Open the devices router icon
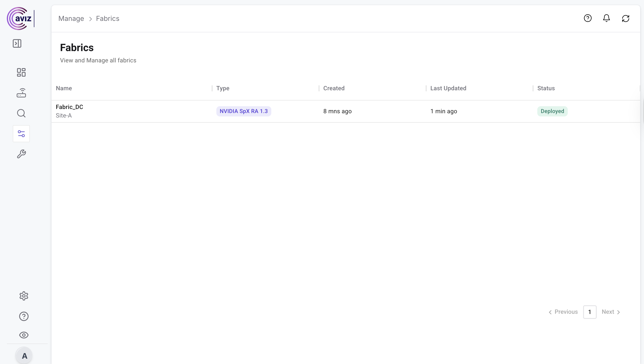 pos(21,93)
